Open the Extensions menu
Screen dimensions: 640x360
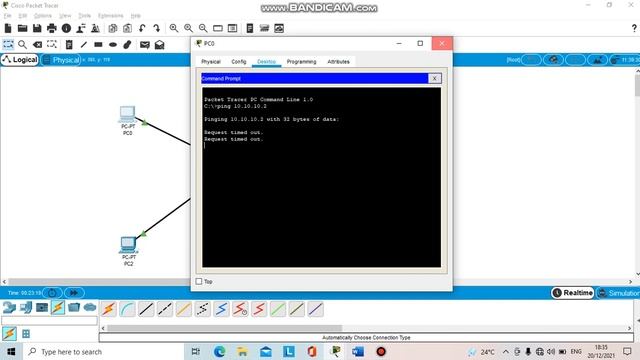tap(111, 16)
